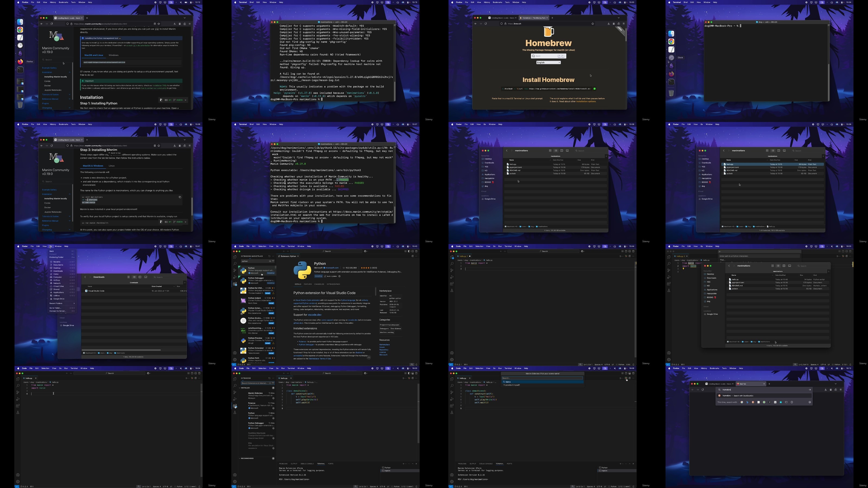Open the "..." more actions in Extensions: Marketplace header
This screenshot has height=488, width=868.
pos(273,256)
